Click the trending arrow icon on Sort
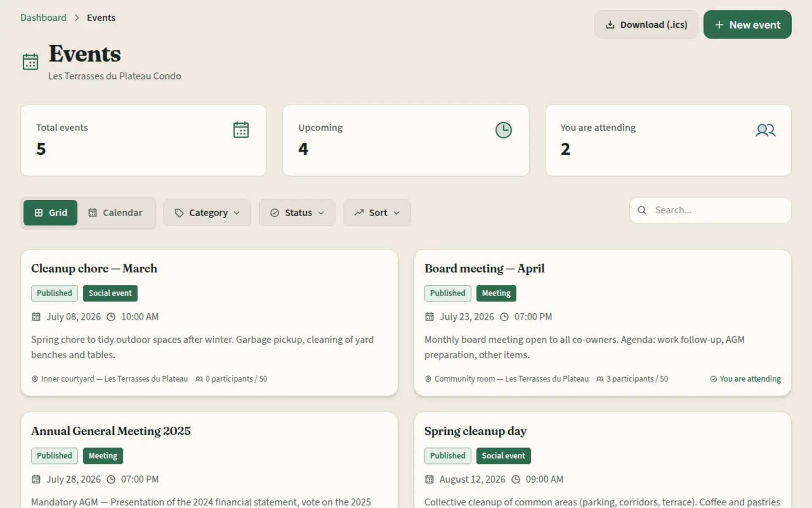Screen dimensions: 812x508 point(359,213)
